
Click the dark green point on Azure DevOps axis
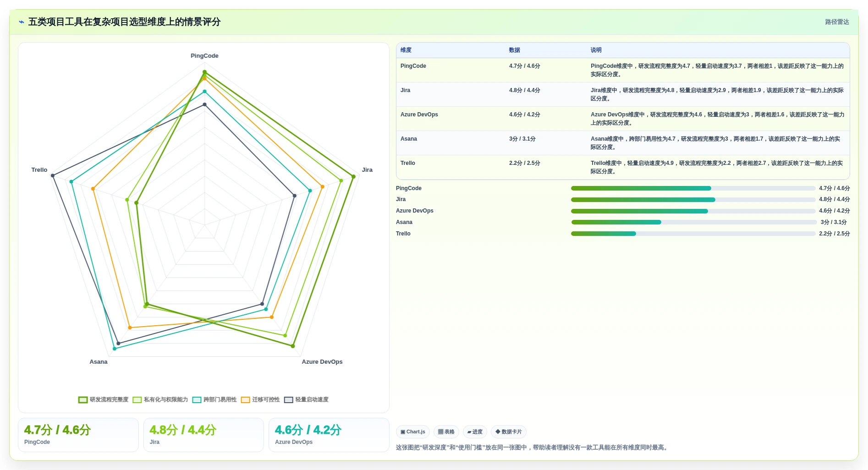[x=293, y=346]
